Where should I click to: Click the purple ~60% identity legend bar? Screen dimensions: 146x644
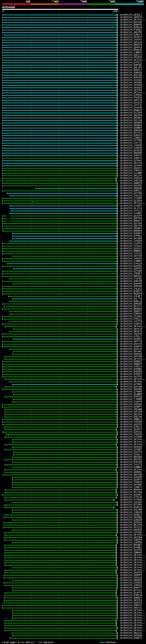point(73,4)
